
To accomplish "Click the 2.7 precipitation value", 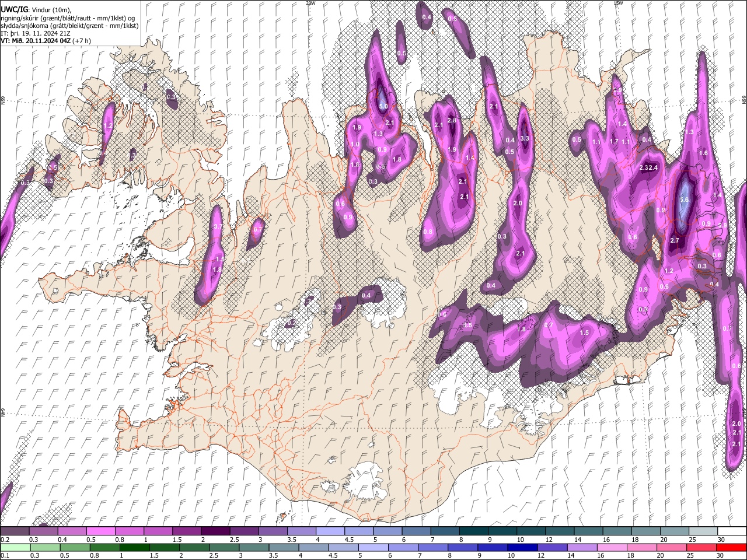I will pyautogui.click(x=675, y=240).
